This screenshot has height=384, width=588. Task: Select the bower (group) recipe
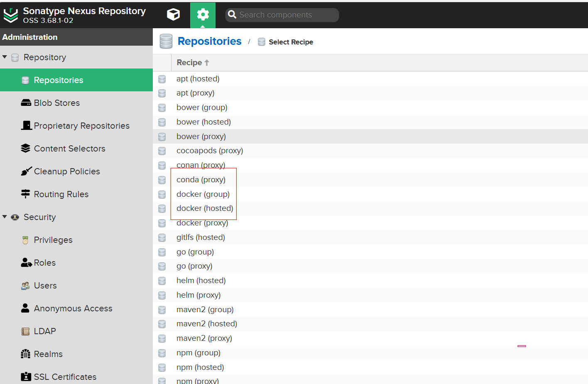click(x=370, y=108)
